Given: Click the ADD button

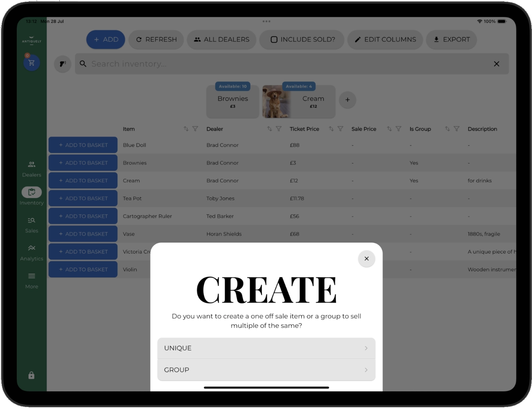Looking at the screenshot, I should 106,40.
